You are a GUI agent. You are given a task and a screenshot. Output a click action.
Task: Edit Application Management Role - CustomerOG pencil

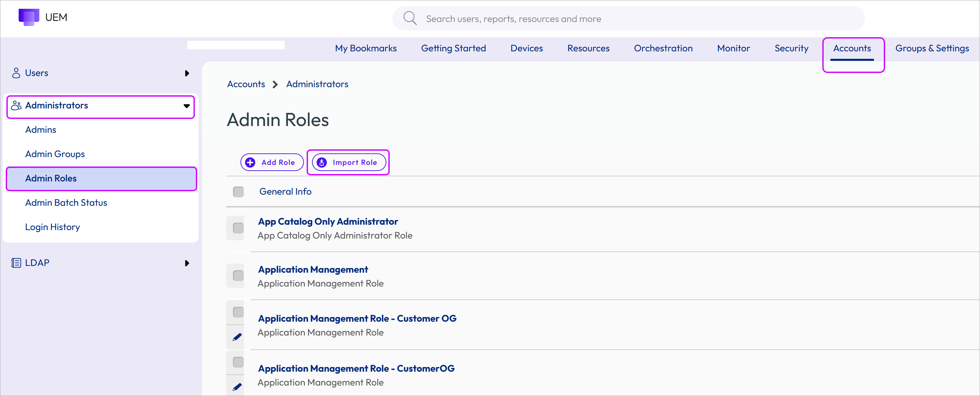237,387
